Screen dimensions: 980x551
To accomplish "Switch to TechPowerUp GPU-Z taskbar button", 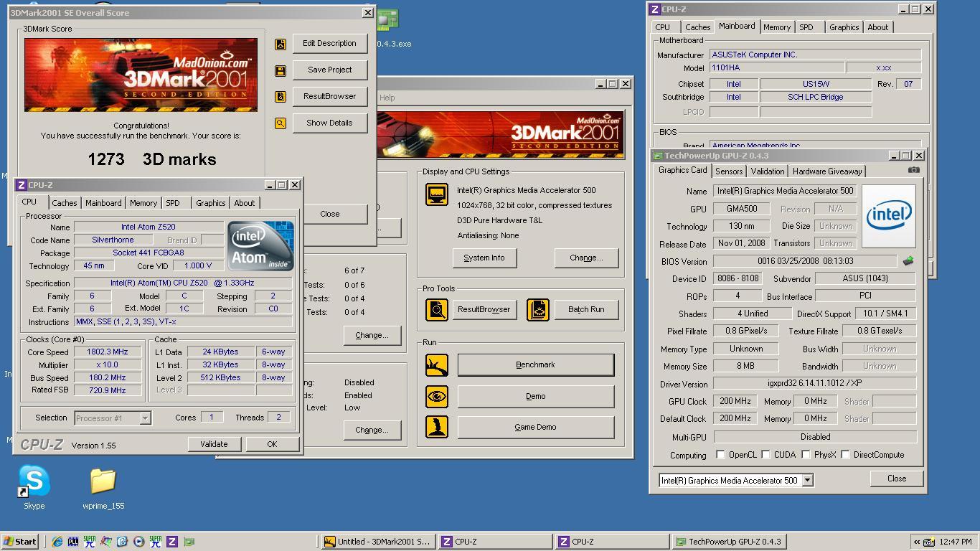I will [730, 542].
